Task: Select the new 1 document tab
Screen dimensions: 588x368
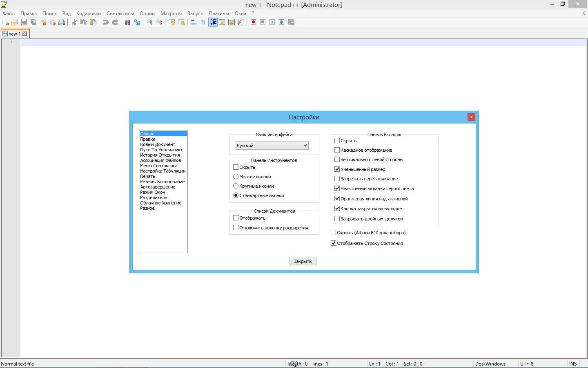Action: [14, 34]
